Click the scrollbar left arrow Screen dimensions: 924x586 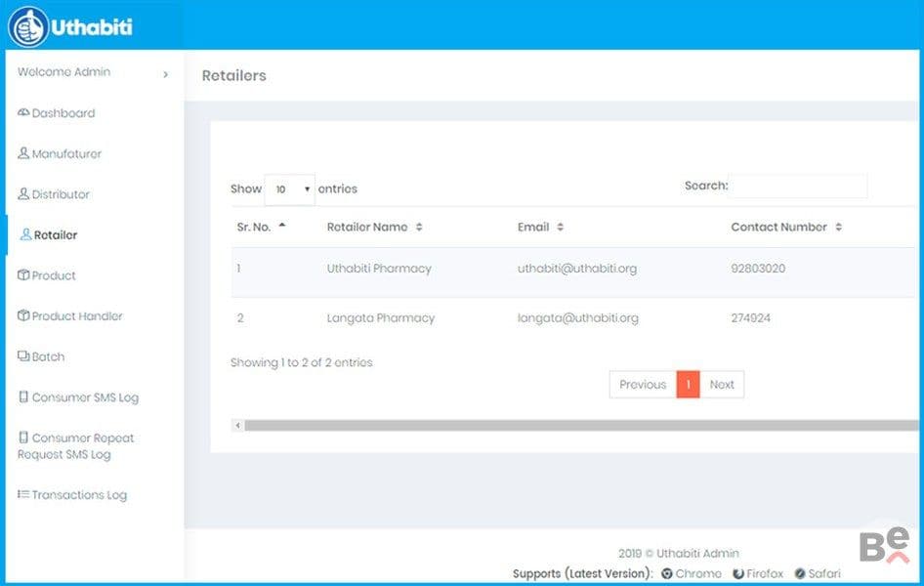(x=238, y=425)
